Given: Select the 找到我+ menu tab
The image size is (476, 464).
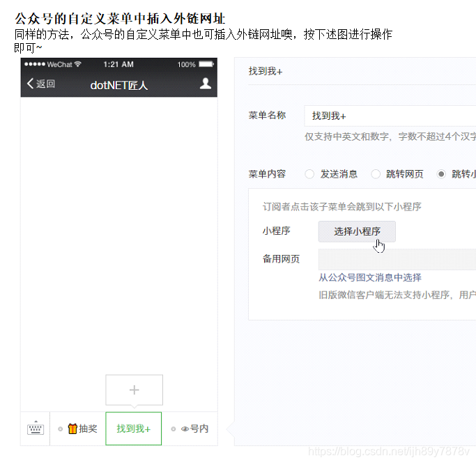Looking at the screenshot, I should [x=134, y=428].
